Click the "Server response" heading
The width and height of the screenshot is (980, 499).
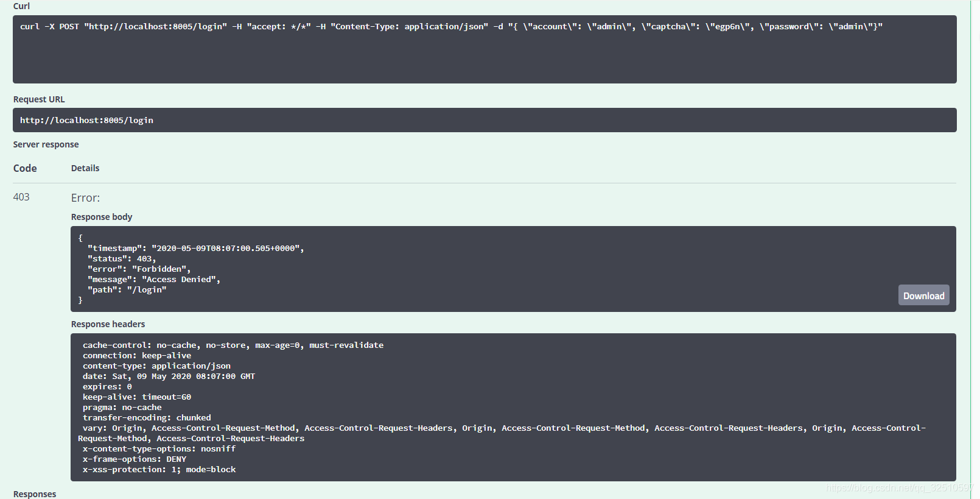[x=46, y=144]
